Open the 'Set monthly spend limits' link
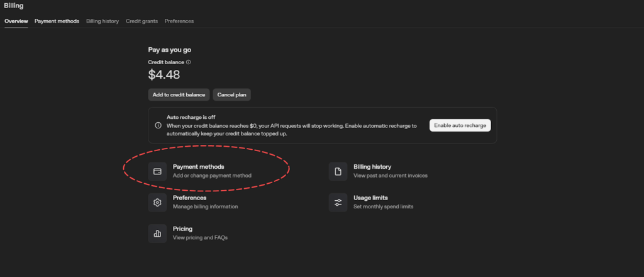The image size is (644, 277). (x=383, y=206)
